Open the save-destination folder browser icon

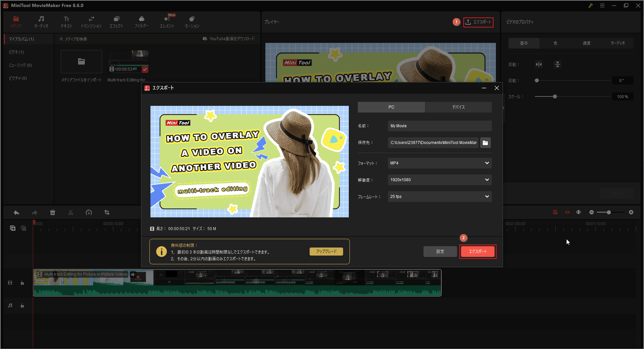tap(485, 142)
